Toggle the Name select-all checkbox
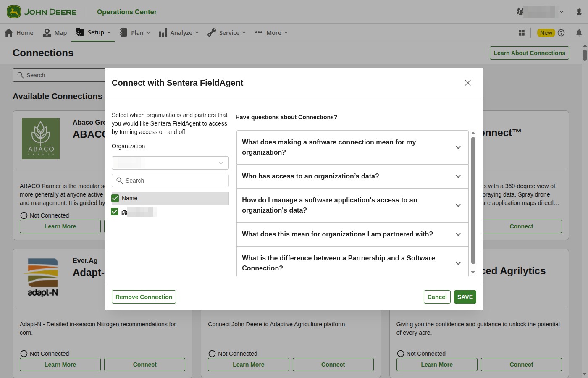This screenshot has width=588, height=378. (115, 198)
